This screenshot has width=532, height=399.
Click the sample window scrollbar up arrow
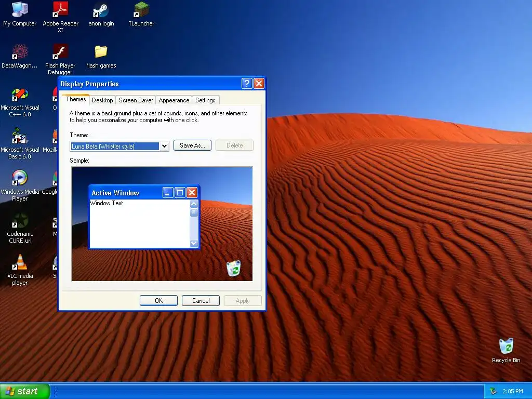[x=194, y=204]
